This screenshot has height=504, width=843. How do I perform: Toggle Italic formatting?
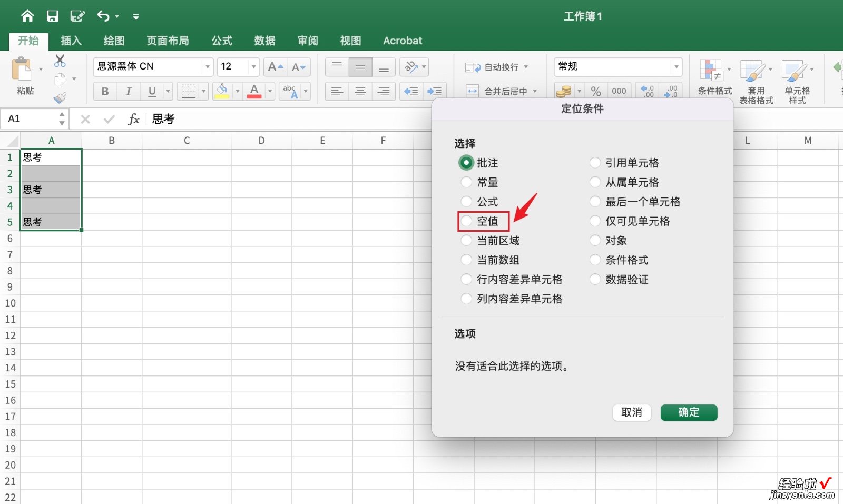tap(128, 92)
